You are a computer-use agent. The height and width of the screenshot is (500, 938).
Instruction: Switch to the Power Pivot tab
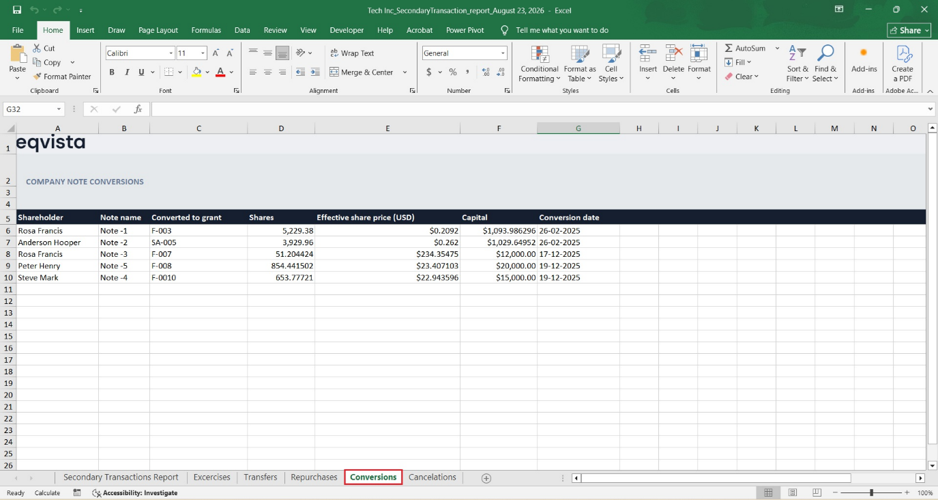coord(465,30)
